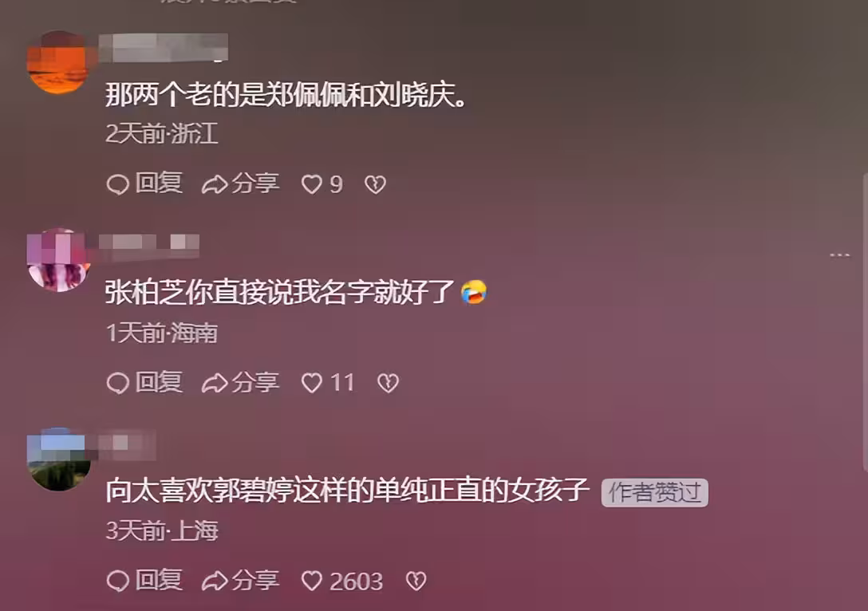Click the comments panel scrollbar

tap(865, 322)
